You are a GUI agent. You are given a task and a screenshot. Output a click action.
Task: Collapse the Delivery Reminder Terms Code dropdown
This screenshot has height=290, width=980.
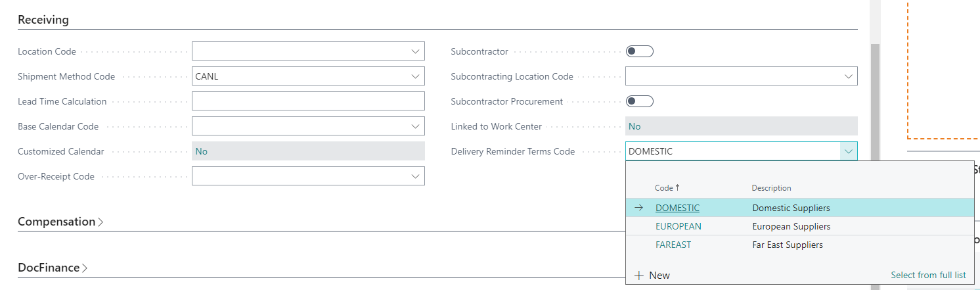[x=848, y=151]
